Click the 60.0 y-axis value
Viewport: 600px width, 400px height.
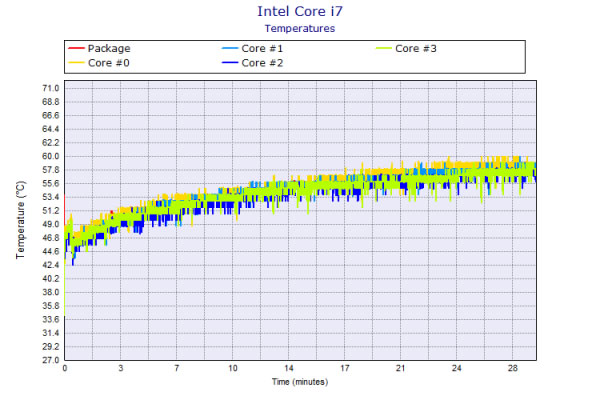pos(51,156)
